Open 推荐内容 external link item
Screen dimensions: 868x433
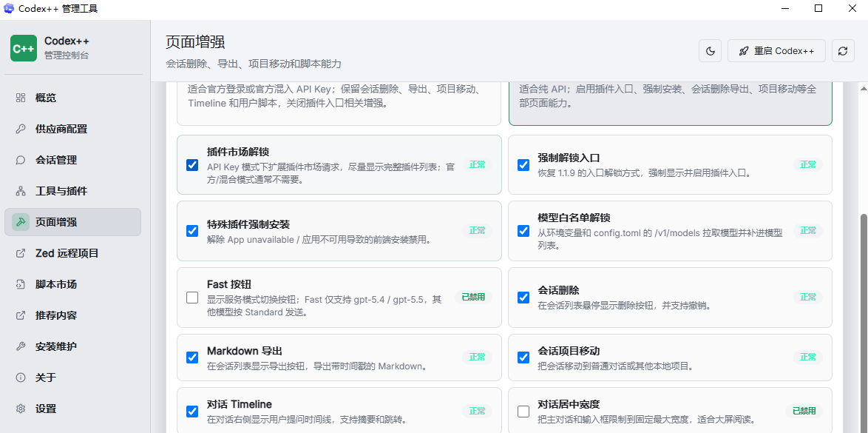(x=72, y=315)
